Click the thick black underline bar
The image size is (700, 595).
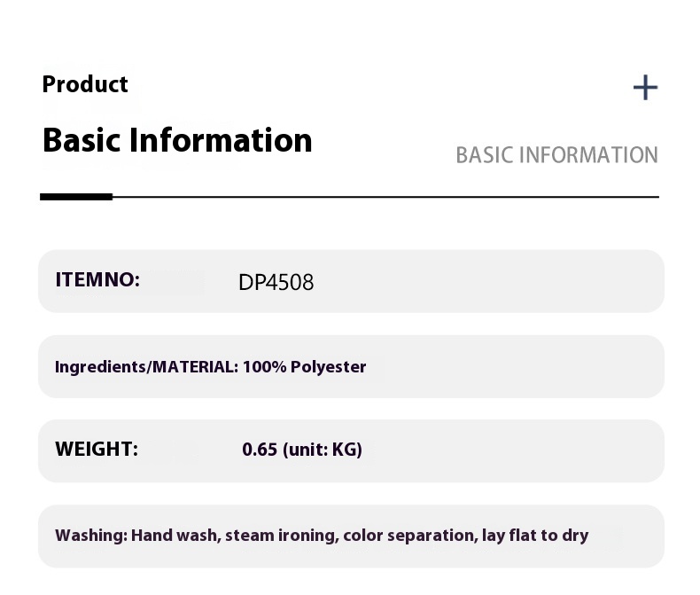coord(76,197)
